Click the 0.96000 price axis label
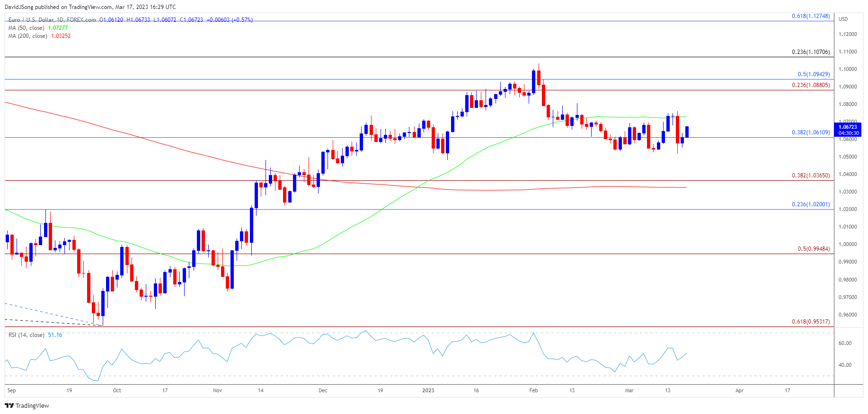Viewport: 868px width, 414px height. pyautogui.click(x=848, y=315)
